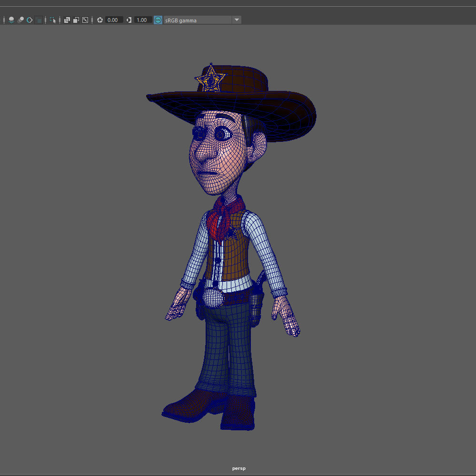Toggle the View Transform ON button
Image resolution: width=476 pixels, height=476 pixels.
158,20
